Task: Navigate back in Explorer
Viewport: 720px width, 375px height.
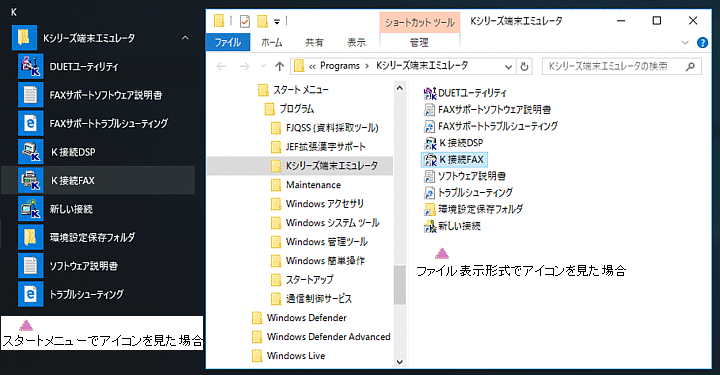Action: [221, 67]
